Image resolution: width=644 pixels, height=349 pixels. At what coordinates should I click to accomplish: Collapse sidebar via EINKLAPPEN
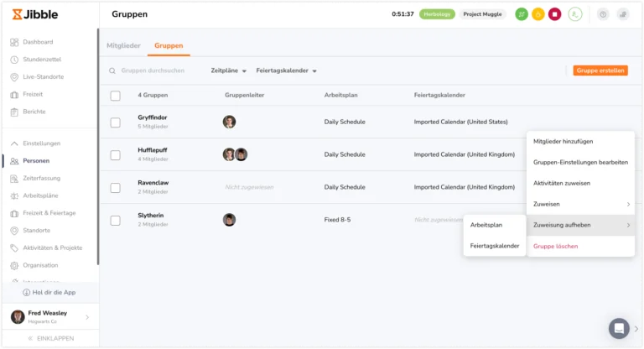(x=51, y=338)
